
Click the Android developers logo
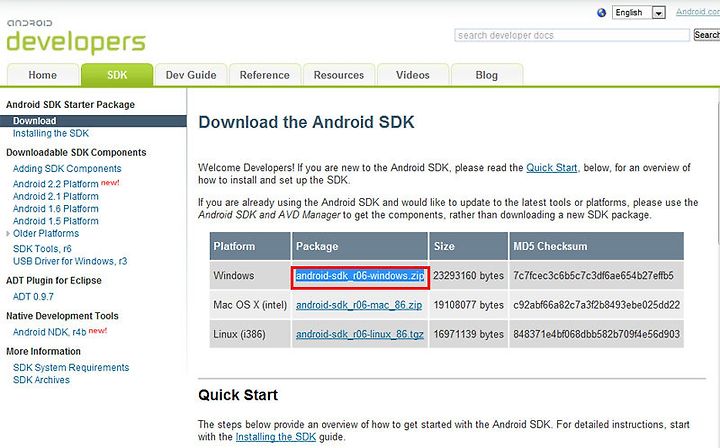coord(76,36)
